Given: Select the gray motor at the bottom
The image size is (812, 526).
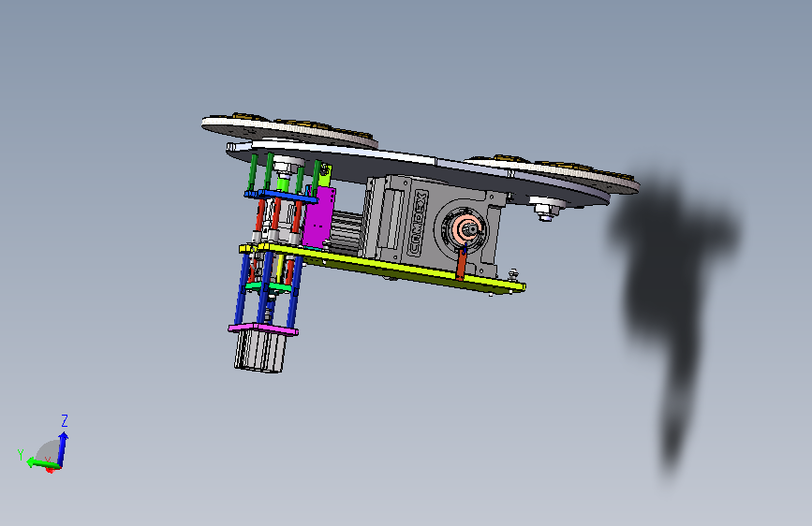Looking at the screenshot, I should pyautogui.click(x=259, y=352).
